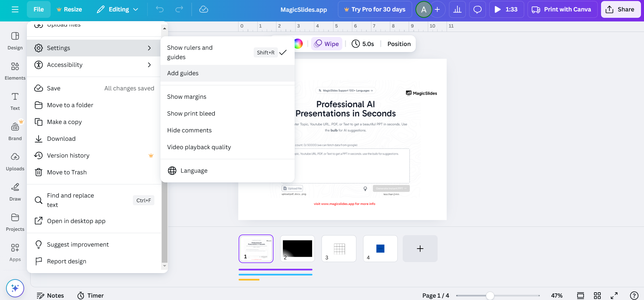
Task: Toggle Show margins option
Action: [x=228, y=97]
